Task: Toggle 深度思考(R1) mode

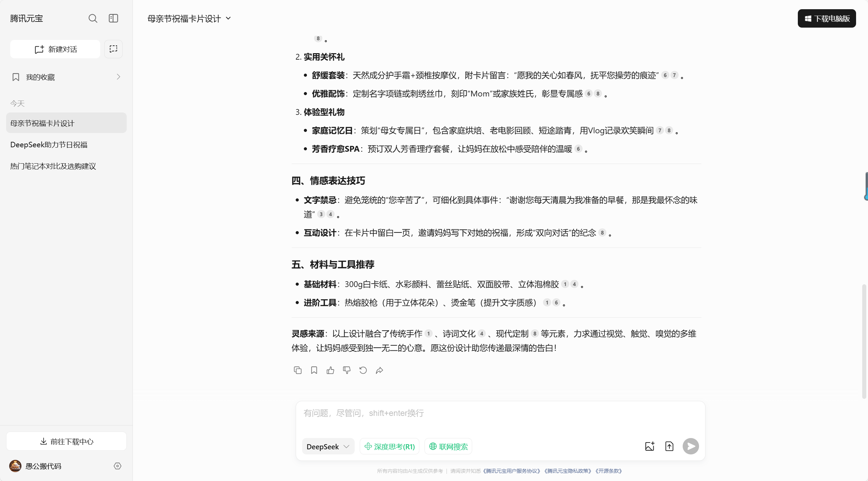Action: click(x=389, y=447)
